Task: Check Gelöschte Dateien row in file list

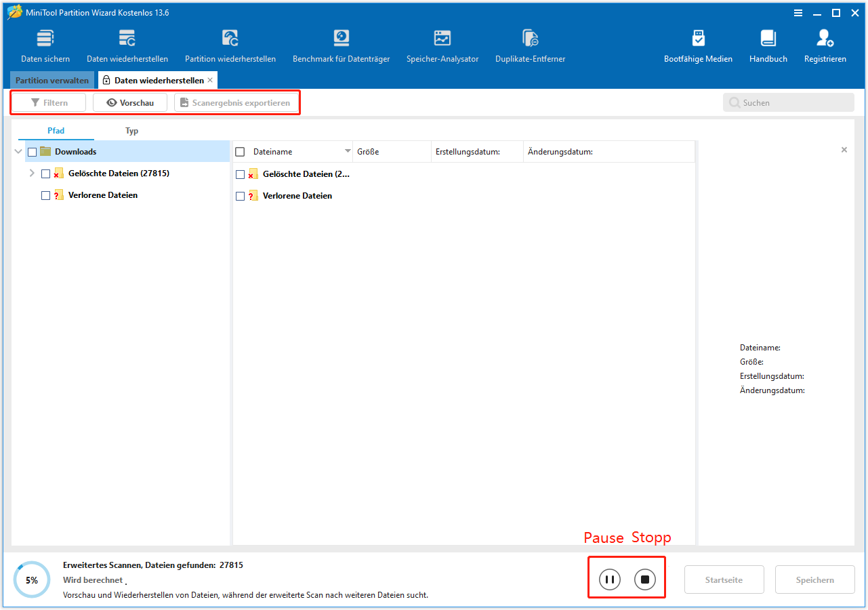Action: [x=240, y=174]
